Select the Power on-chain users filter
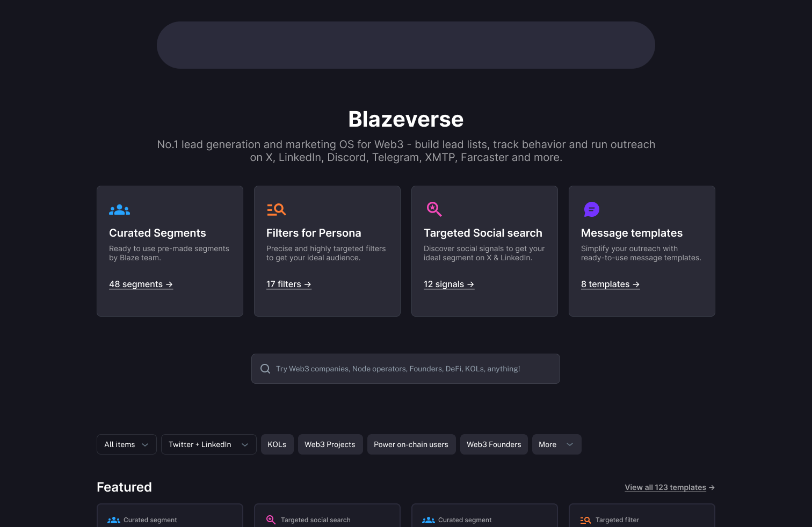Screen dimensions: 812x527 pyautogui.click(x=411, y=444)
